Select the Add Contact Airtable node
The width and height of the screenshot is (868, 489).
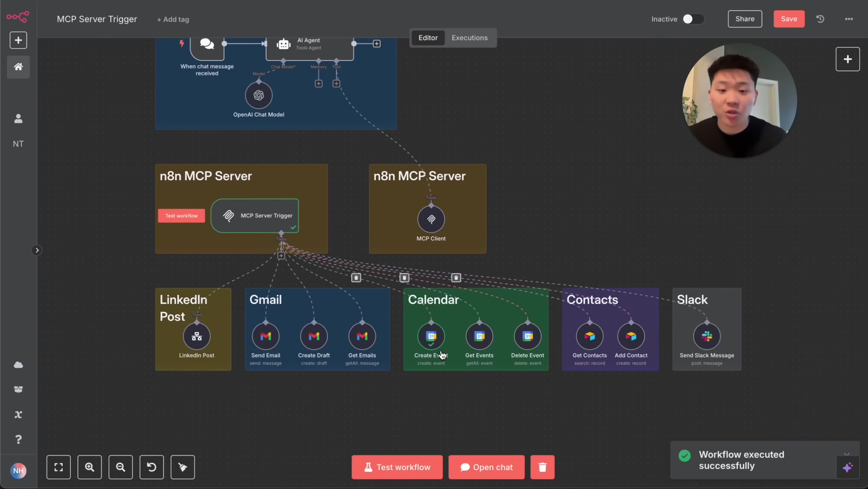coord(631,336)
